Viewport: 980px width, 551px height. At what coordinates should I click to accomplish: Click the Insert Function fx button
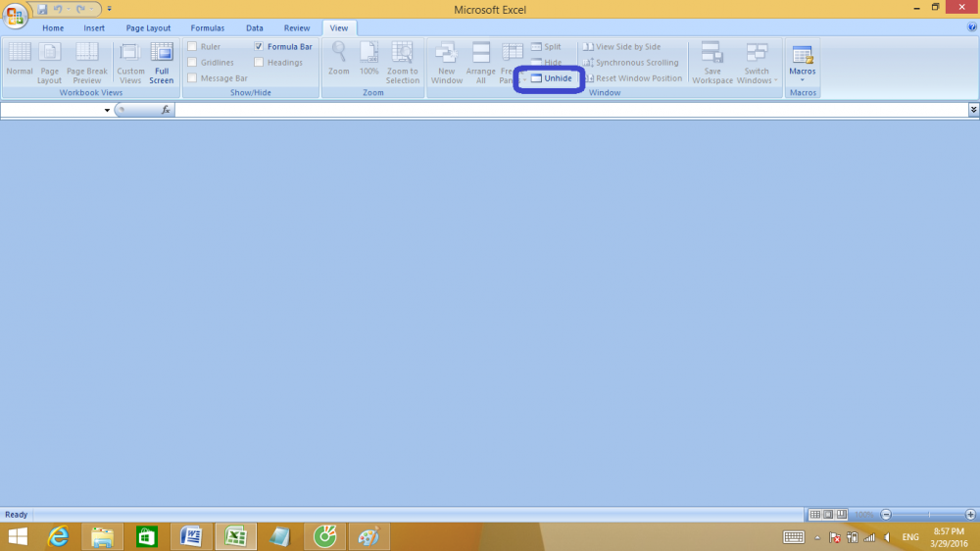tap(166, 110)
